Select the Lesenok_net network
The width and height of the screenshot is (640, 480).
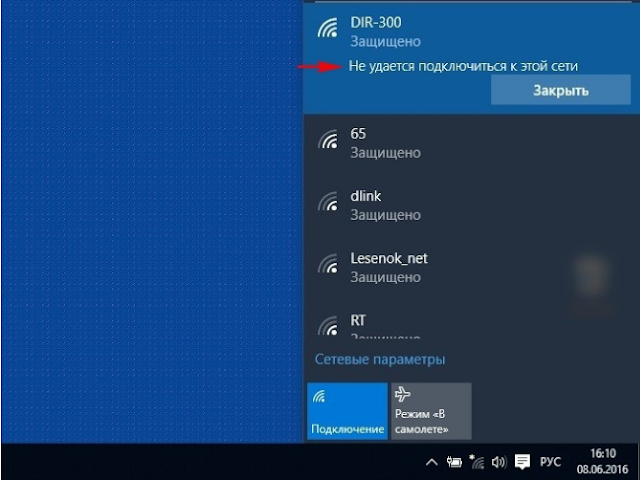click(x=471, y=267)
